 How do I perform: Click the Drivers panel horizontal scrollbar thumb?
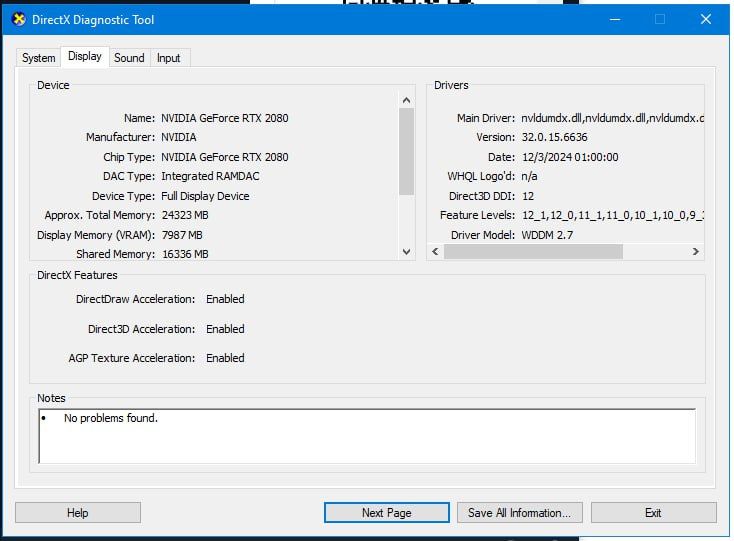coord(533,252)
